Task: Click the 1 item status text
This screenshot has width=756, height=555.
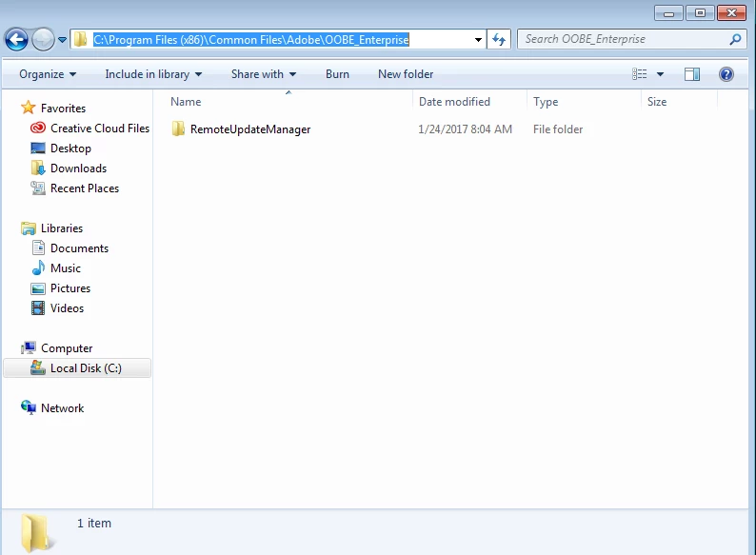Action: 94,524
